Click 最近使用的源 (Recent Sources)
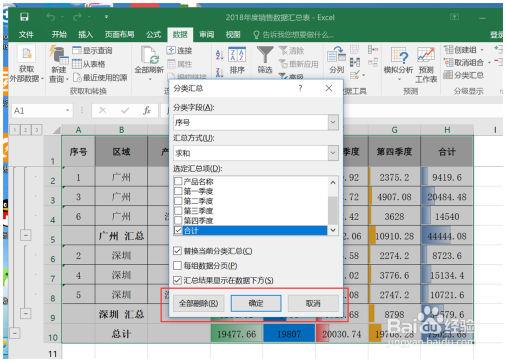The height and width of the screenshot is (362, 506). [100, 78]
